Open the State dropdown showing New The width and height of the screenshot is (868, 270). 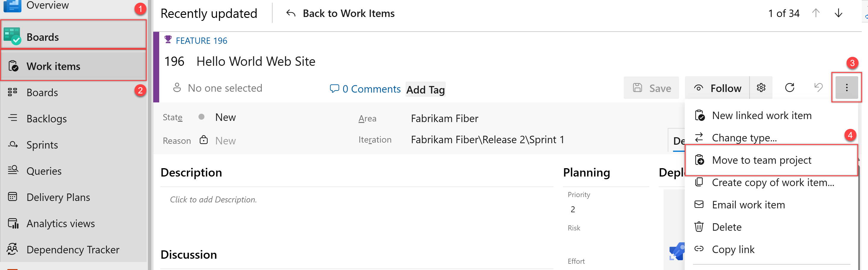(226, 117)
